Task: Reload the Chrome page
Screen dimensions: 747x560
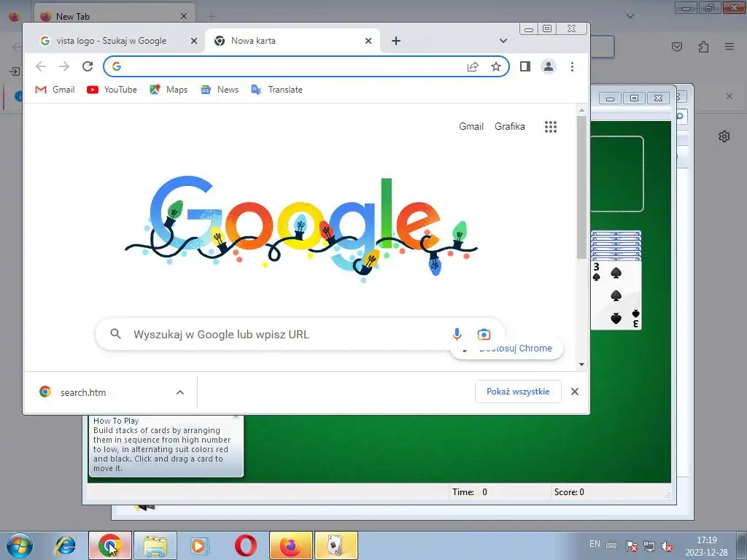Action: pos(88,66)
